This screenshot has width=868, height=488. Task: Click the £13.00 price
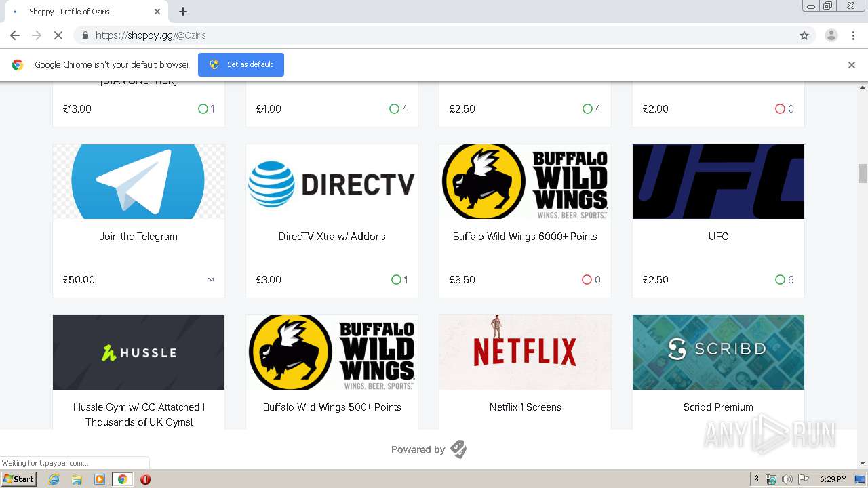click(x=77, y=109)
